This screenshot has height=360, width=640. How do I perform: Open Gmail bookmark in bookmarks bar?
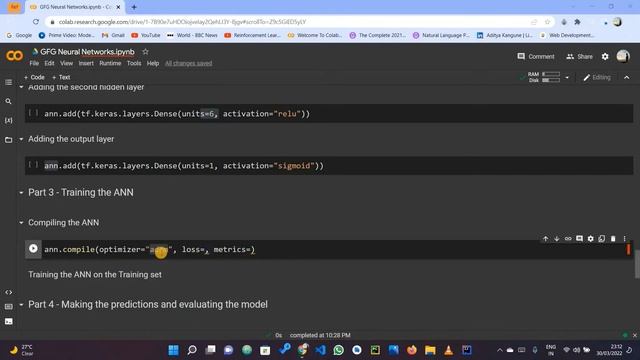click(x=113, y=35)
